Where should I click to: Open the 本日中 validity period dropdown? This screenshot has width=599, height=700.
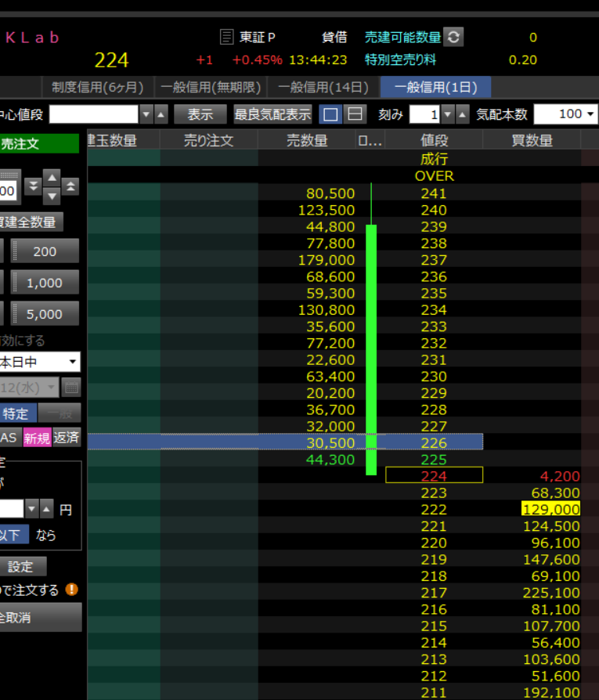coord(39,363)
